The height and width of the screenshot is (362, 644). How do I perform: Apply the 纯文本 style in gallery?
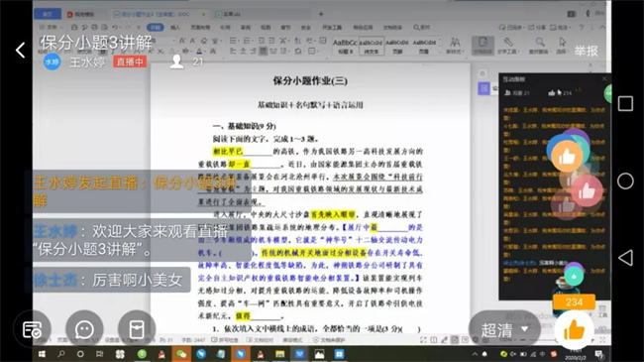tap(372, 46)
